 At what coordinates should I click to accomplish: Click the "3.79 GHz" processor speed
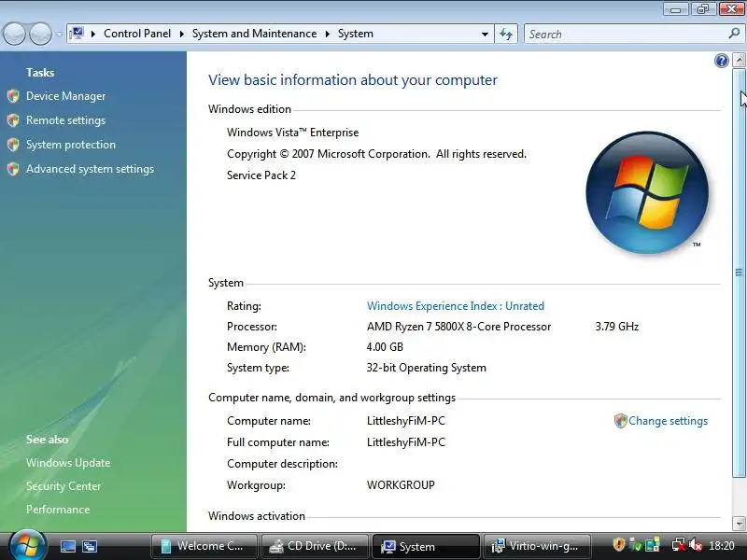pyautogui.click(x=617, y=327)
